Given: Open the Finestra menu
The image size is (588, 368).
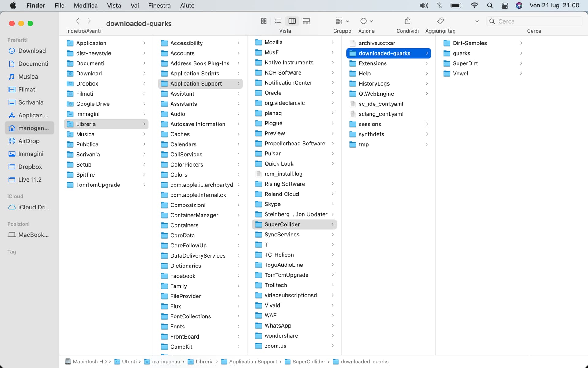Looking at the screenshot, I should point(159,6).
